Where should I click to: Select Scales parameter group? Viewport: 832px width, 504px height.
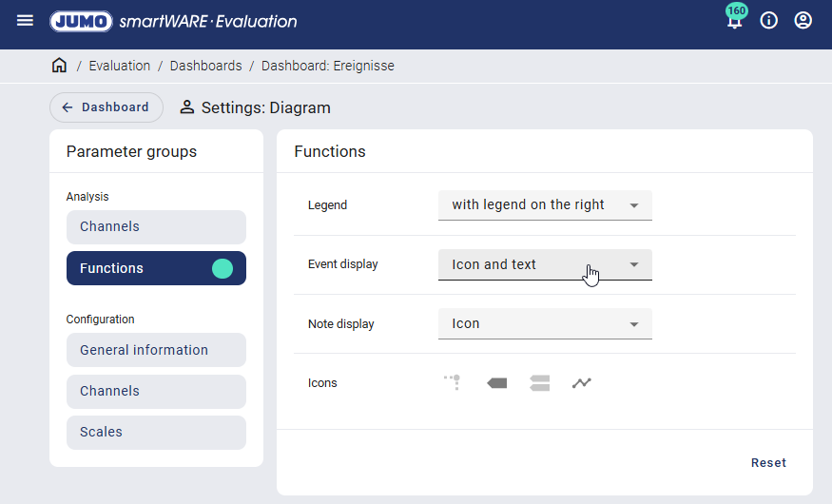(x=156, y=433)
